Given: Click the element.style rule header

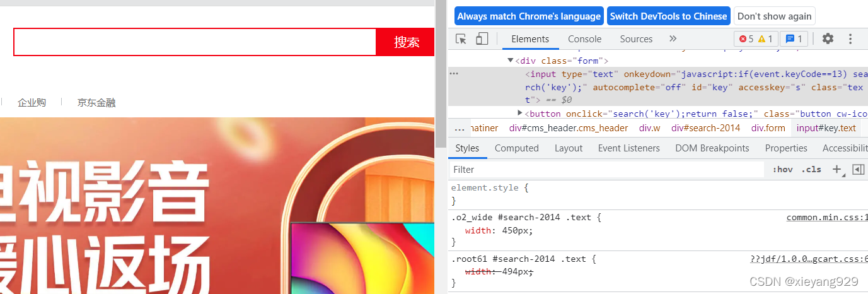Looking at the screenshot, I should [x=490, y=188].
